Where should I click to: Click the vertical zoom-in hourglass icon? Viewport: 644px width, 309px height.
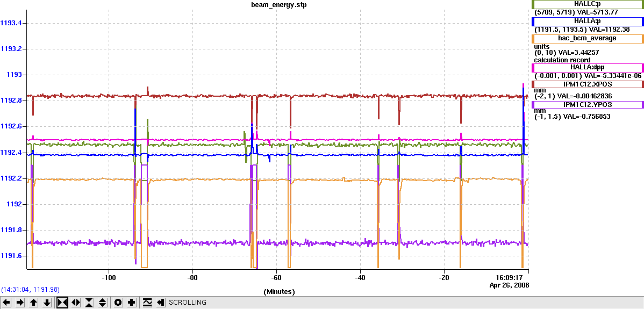pyautogui.click(x=89, y=303)
